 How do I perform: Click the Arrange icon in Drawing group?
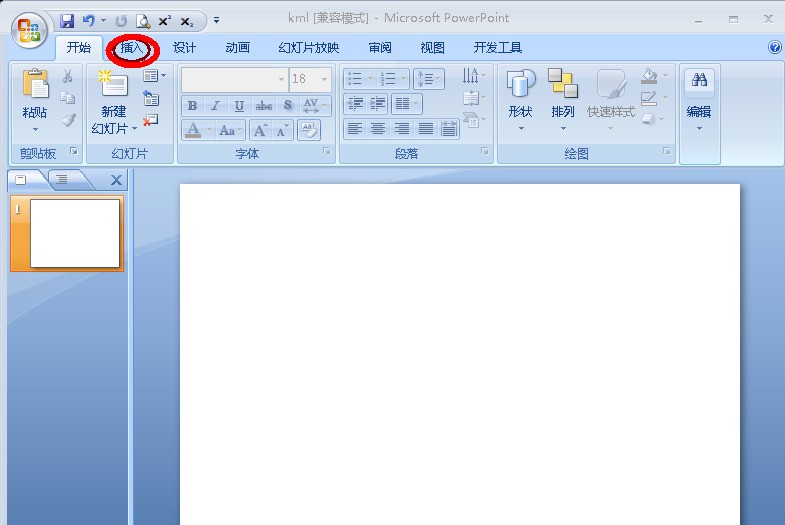tap(563, 83)
